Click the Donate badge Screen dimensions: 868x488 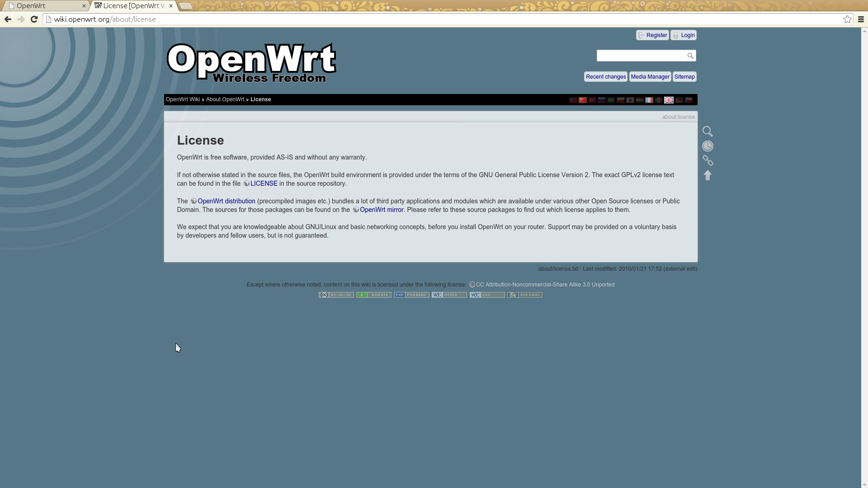pos(373,295)
